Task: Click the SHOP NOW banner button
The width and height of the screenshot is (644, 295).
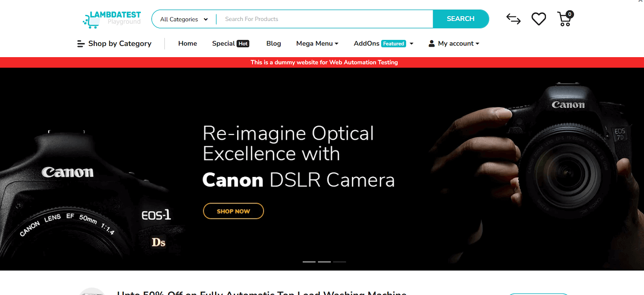Action: [x=233, y=211]
